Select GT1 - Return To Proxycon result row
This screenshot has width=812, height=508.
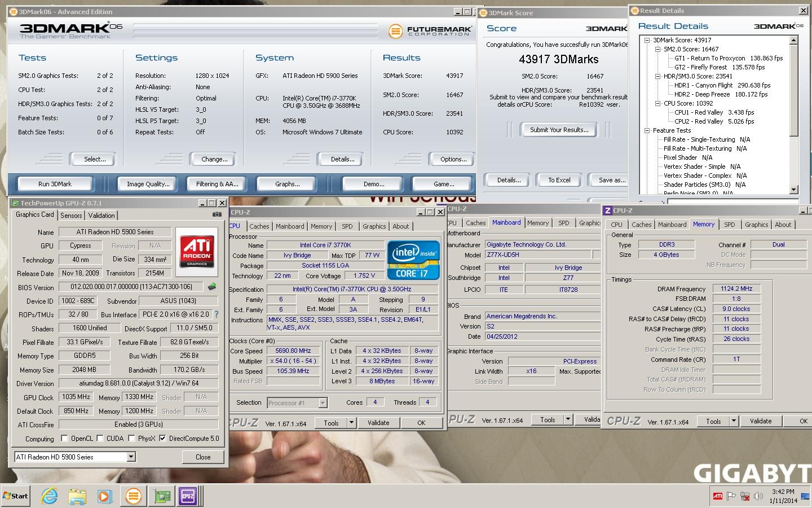(729, 58)
